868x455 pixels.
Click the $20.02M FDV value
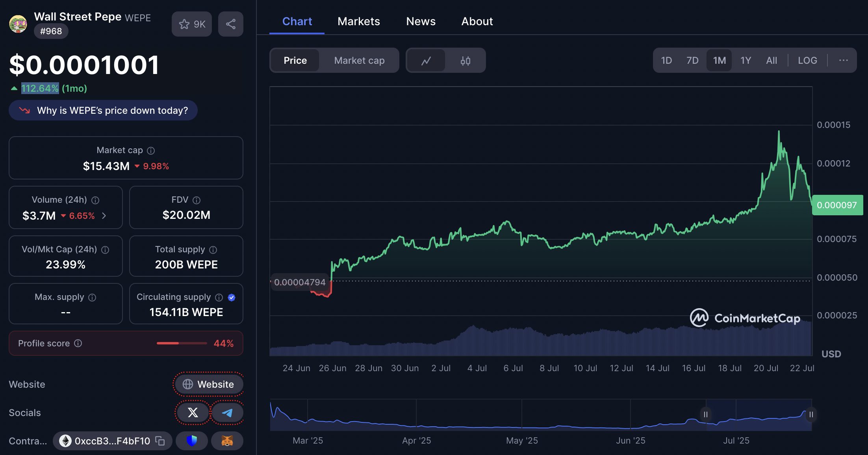pos(186,215)
